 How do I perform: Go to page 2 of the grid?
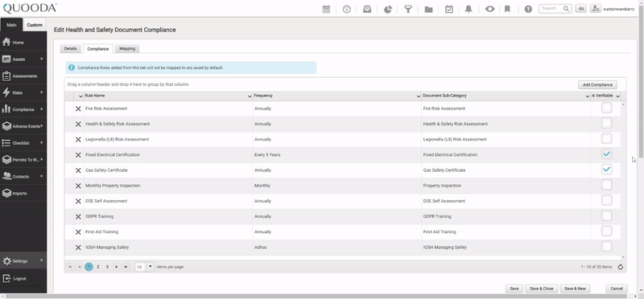click(x=98, y=267)
